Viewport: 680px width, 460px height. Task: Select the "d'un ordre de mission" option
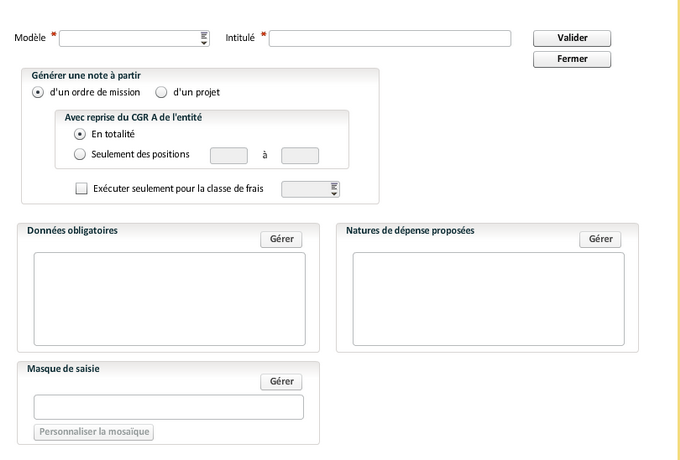click(x=38, y=92)
